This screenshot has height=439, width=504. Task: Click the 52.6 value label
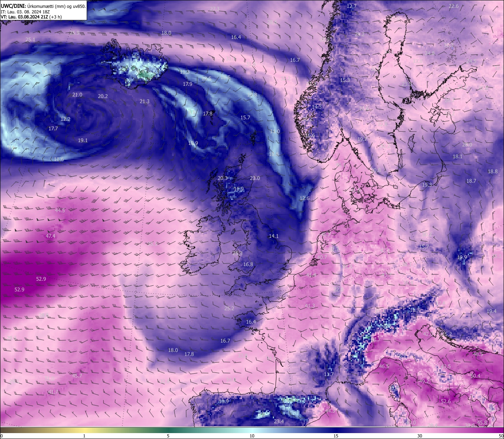tap(446, 402)
